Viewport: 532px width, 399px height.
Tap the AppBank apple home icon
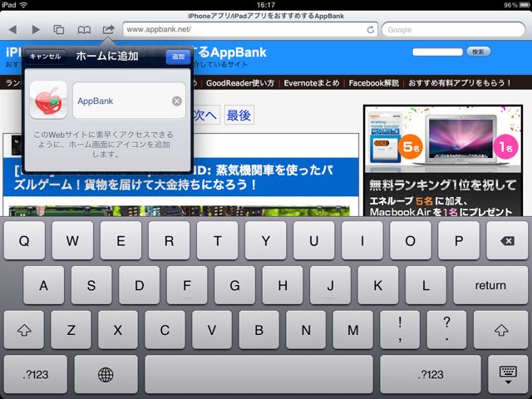48,100
